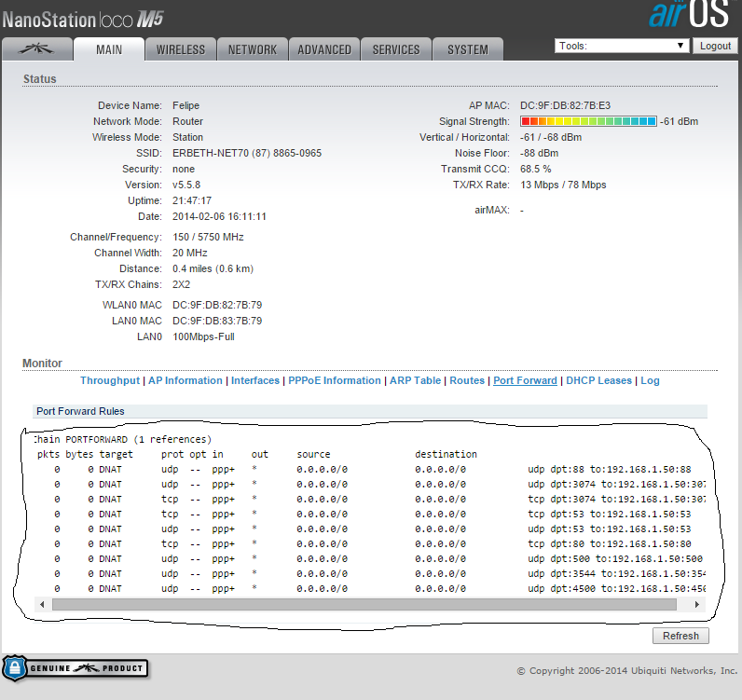Click the signal strength color bar
Screen dimensions: 742x700
588,121
